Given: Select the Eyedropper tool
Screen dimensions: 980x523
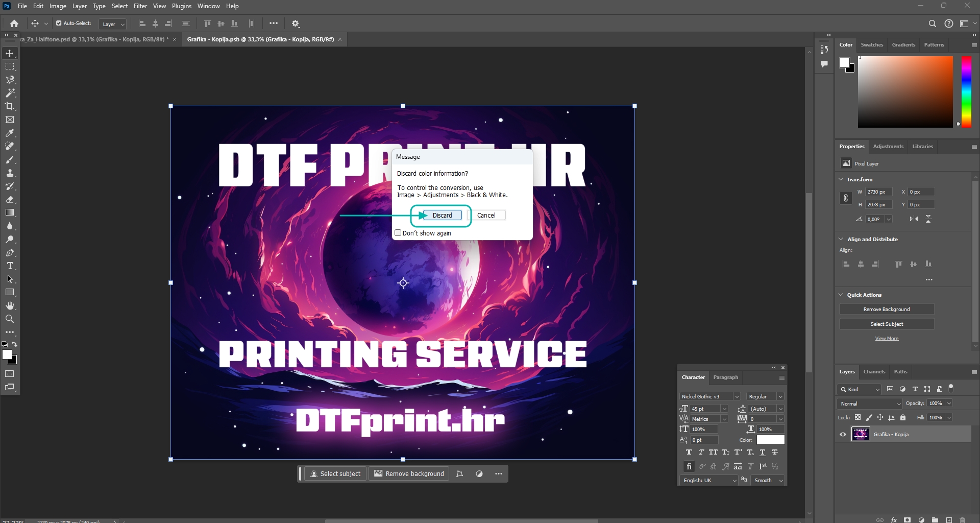Looking at the screenshot, I should click(x=10, y=133).
